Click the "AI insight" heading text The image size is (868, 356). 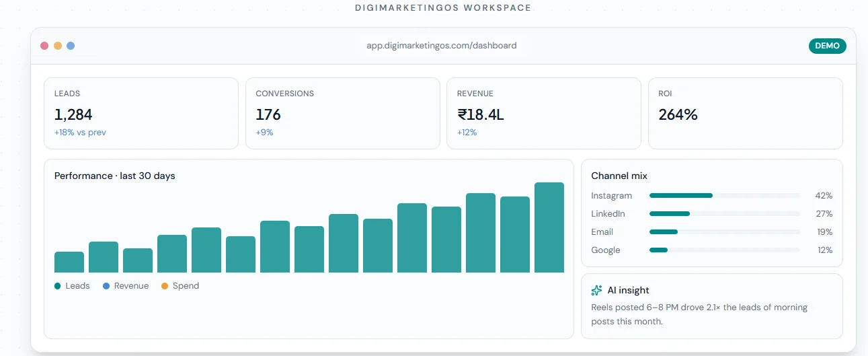pyautogui.click(x=628, y=291)
